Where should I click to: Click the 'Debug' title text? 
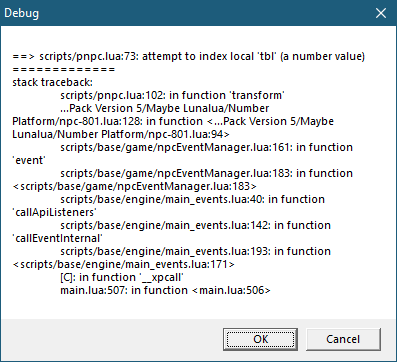click(21, 13)
